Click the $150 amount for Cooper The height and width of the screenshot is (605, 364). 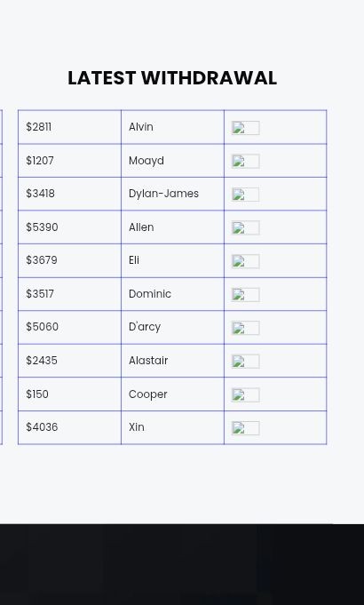(37, 394)
